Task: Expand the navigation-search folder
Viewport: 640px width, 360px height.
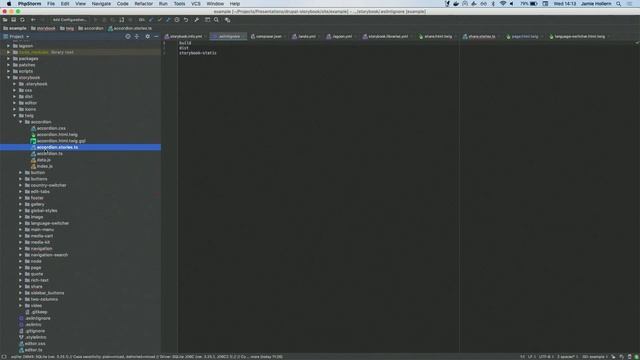Action: pos(21,255)
